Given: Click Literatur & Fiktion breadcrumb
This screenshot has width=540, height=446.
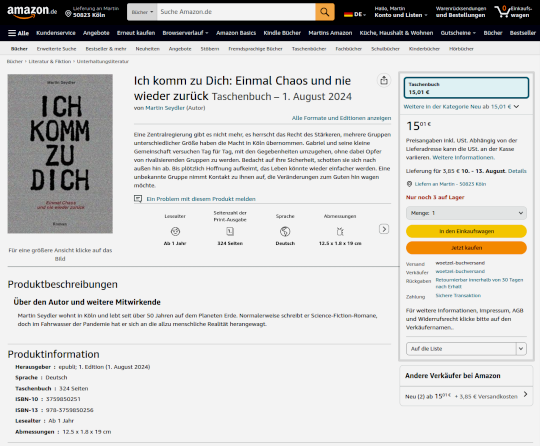Looking at the screenshot, I should [x=50, y=61].
